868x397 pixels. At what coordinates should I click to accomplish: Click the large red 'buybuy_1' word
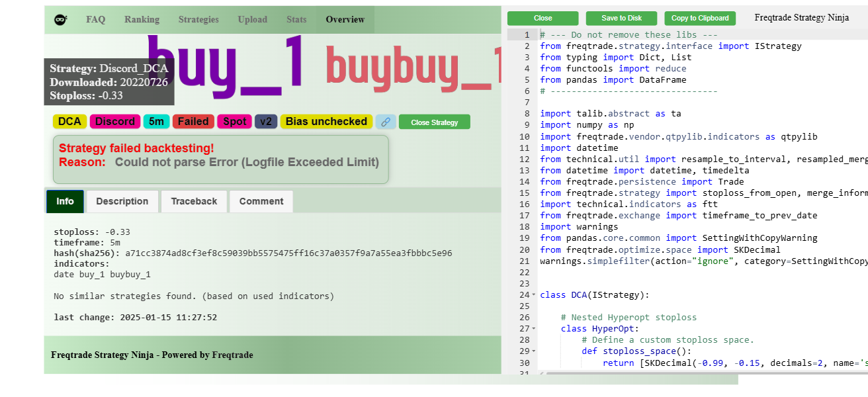413,69
